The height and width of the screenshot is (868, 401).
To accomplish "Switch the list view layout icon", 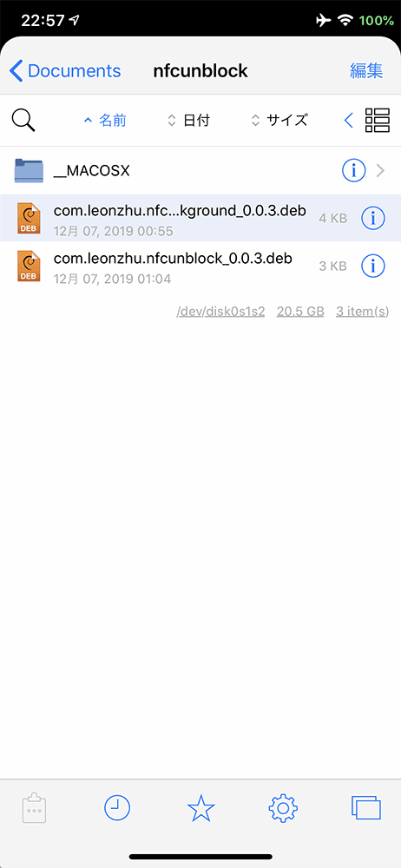I will [378, 120].
